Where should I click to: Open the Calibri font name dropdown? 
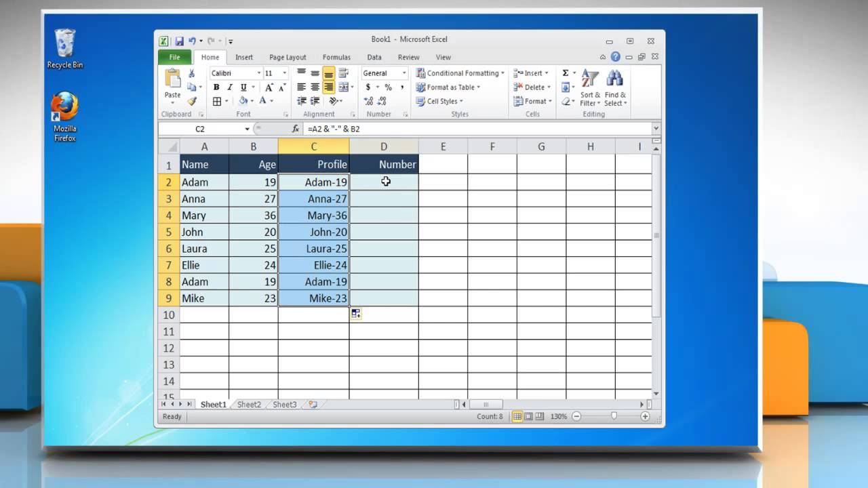pyautogui.click(x=258, y=73)
